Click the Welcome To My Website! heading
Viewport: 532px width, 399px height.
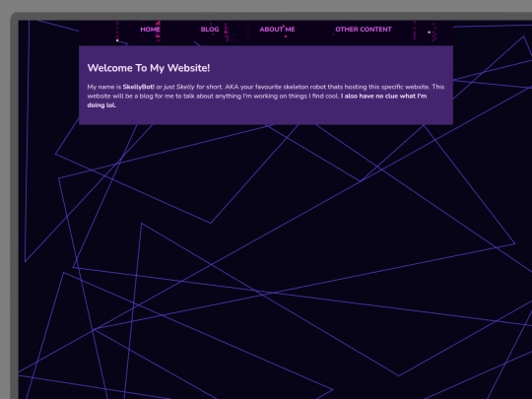(149, 68)
